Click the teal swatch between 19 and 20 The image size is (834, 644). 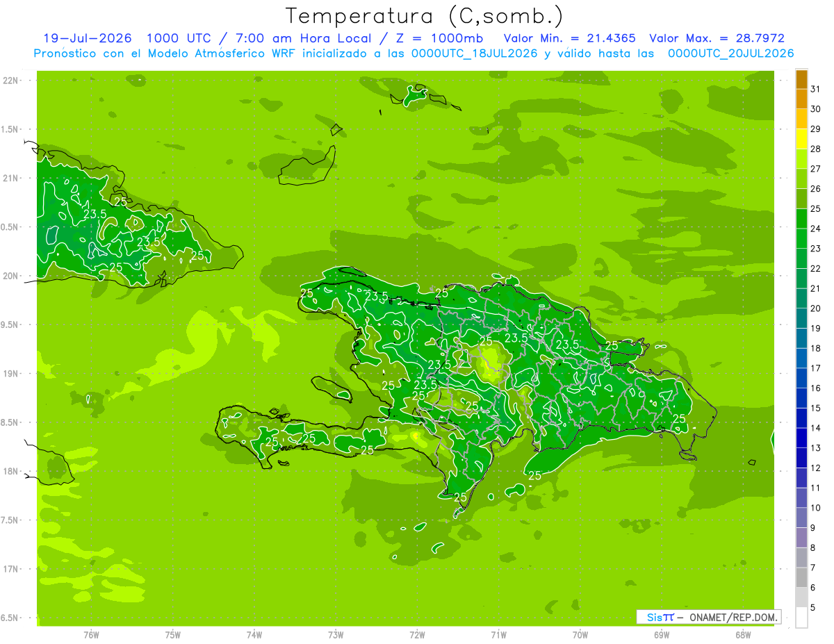pos(801,318)
